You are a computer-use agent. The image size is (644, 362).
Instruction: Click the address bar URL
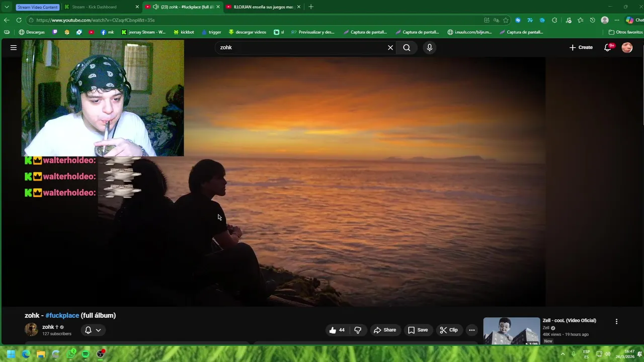pos(96,20)
